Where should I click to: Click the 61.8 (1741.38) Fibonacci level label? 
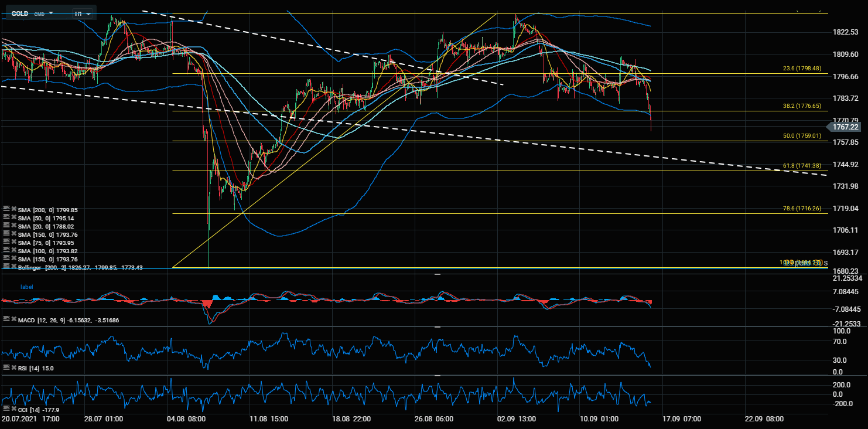(x=802, y=166)
